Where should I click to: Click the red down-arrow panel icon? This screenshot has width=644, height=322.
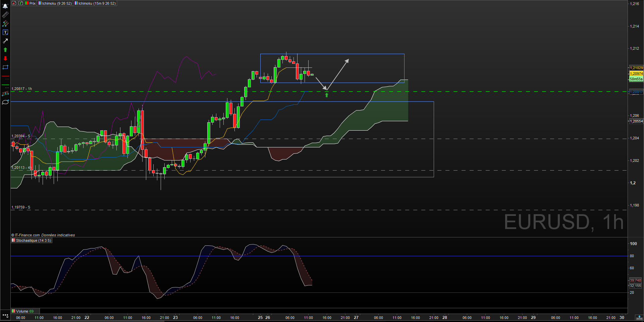point(14,3)
